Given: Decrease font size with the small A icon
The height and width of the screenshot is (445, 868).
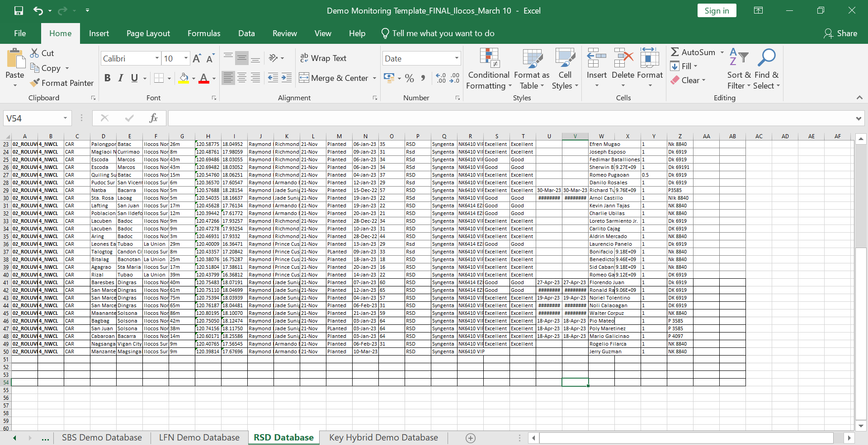Looking at the screenshot, I should coord(210,58).
